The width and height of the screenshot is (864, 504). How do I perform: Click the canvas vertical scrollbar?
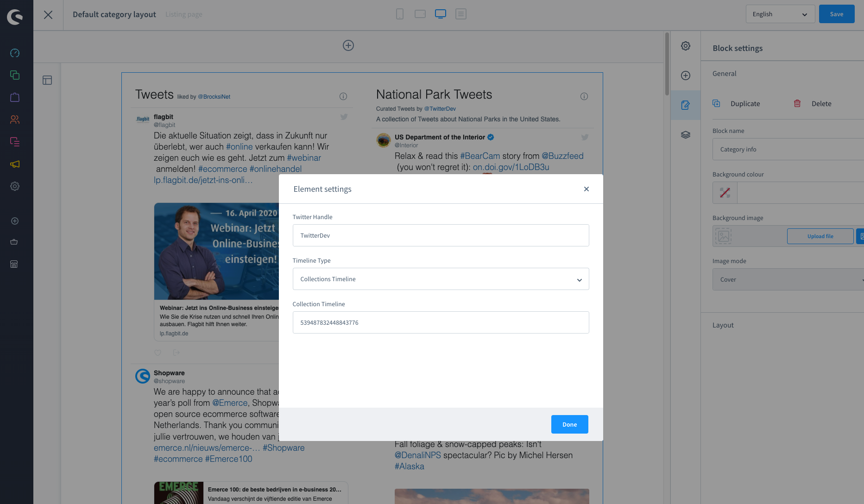667,63
